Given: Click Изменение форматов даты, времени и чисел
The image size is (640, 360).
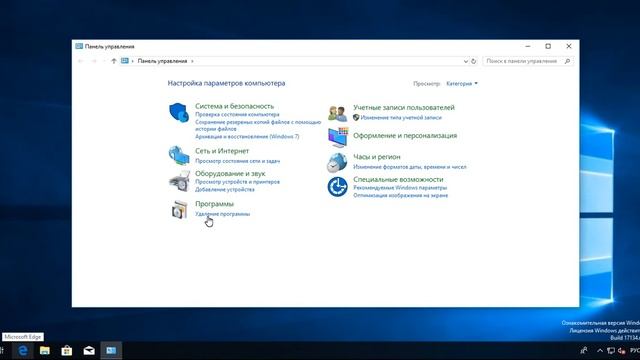Looking at the screenshot, I should [410, 167].
